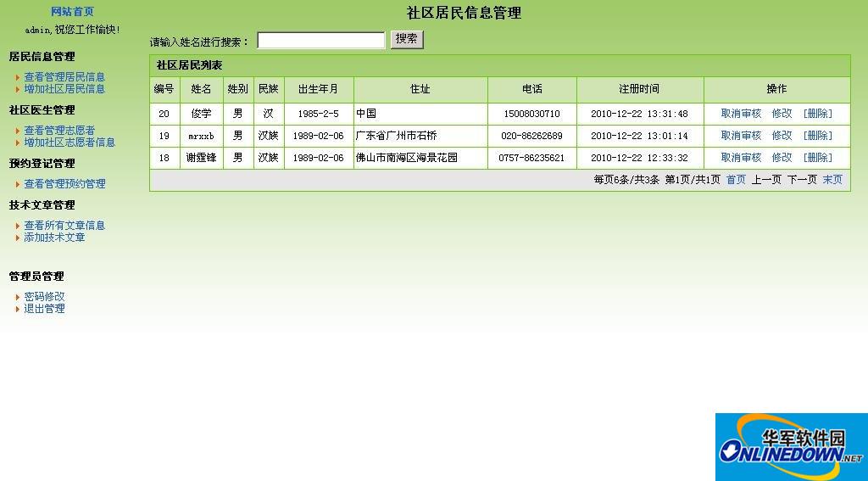
Task: Click birth date 1985-2-5
Action: [319, 115]
